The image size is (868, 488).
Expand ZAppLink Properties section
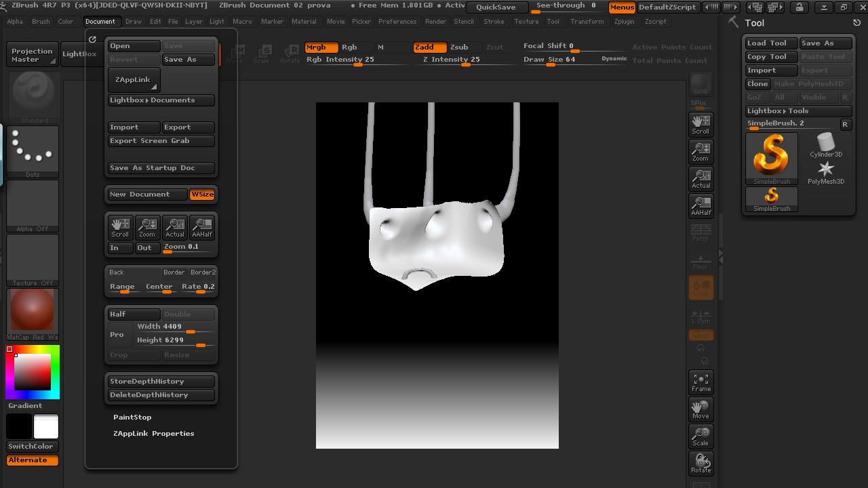point(154,434)
